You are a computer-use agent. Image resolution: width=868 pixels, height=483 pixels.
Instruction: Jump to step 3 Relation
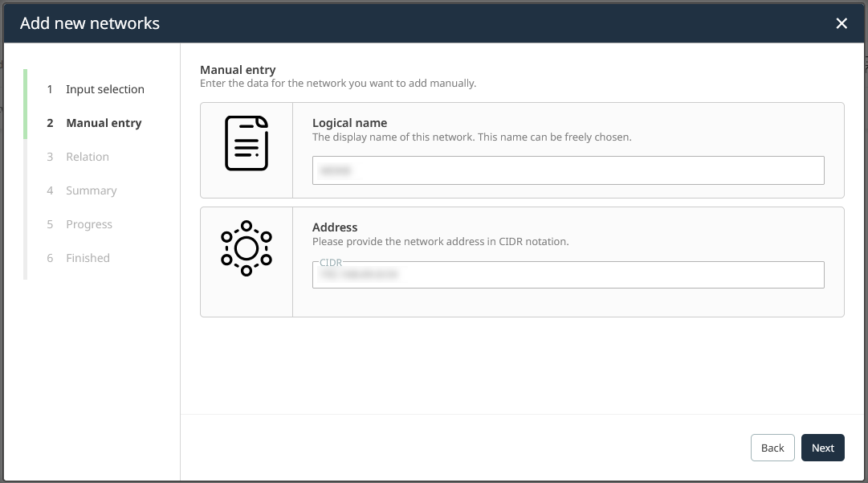tap(87, 157)
